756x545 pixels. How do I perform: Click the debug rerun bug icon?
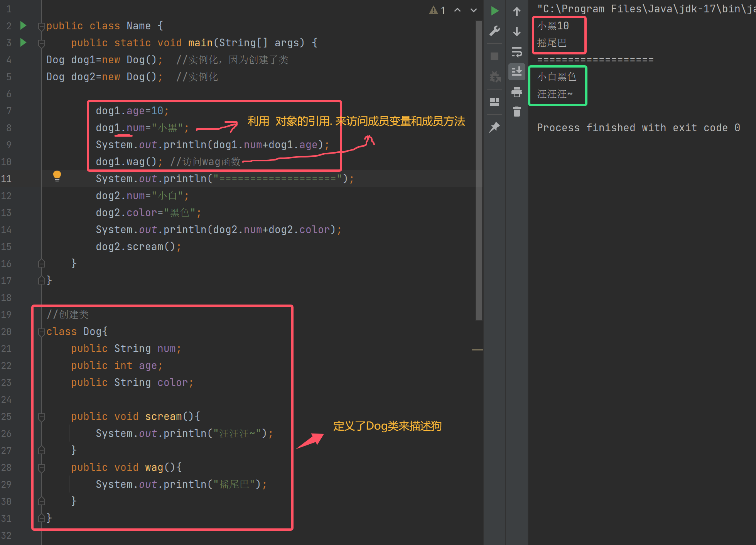click(495, 76)
